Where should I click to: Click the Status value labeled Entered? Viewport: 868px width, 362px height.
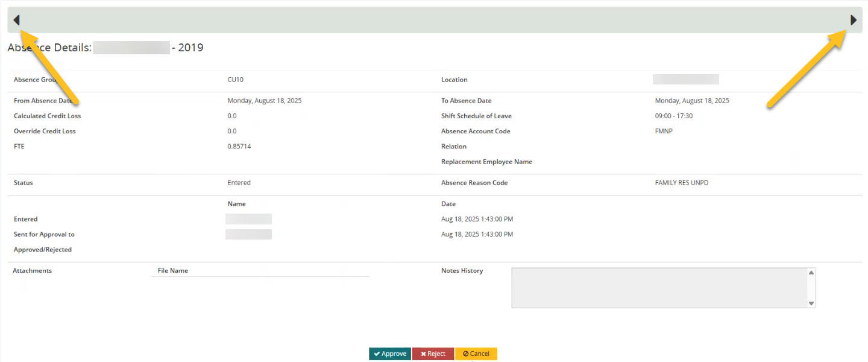tap(238, 182)
